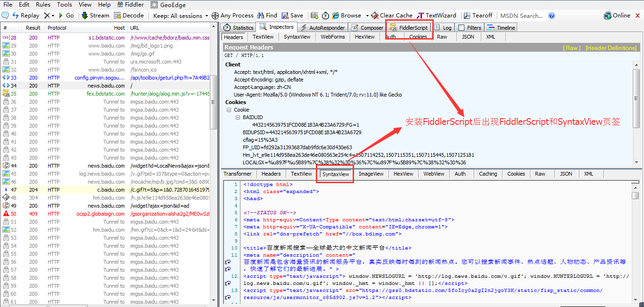
Task: Select request WebForms inspector tab
Action: coord(333,37)
